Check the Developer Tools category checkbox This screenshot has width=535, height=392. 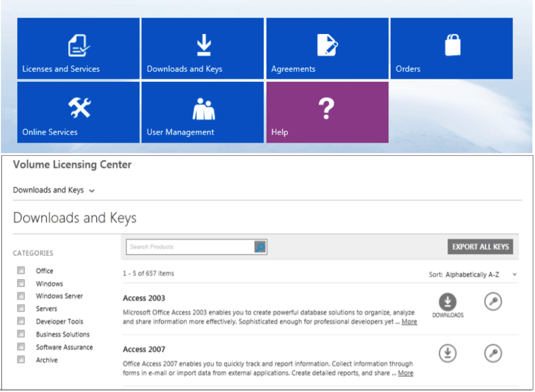pyautogui.click(x=21, y=321)
